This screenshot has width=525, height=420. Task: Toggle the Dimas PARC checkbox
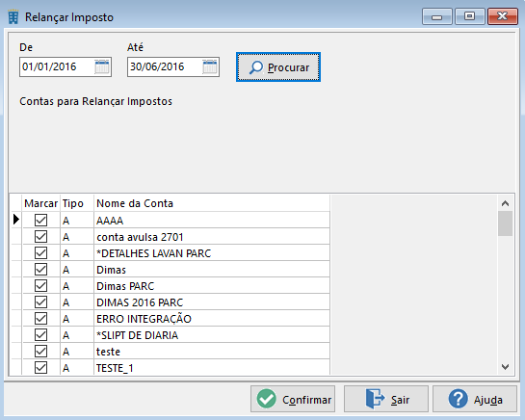[40, 286]
